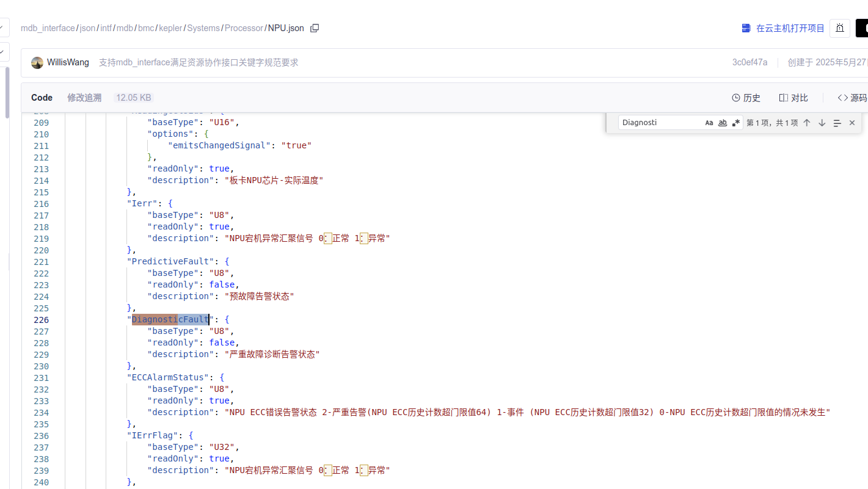Open commit 3c0ef47a

(x=749, y=62)
